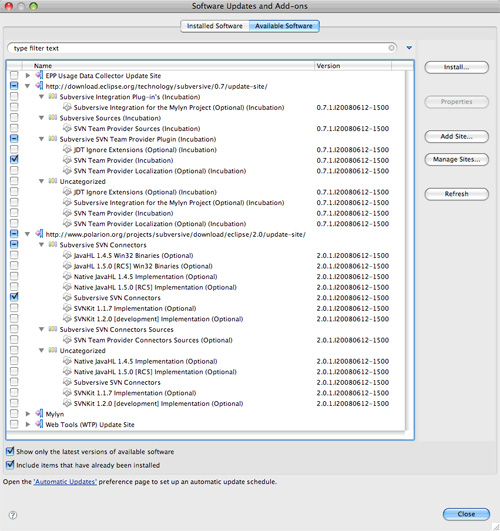This screenshot has width=500, height=531.
Task: Click the Install... button
Action: point(456,67)
